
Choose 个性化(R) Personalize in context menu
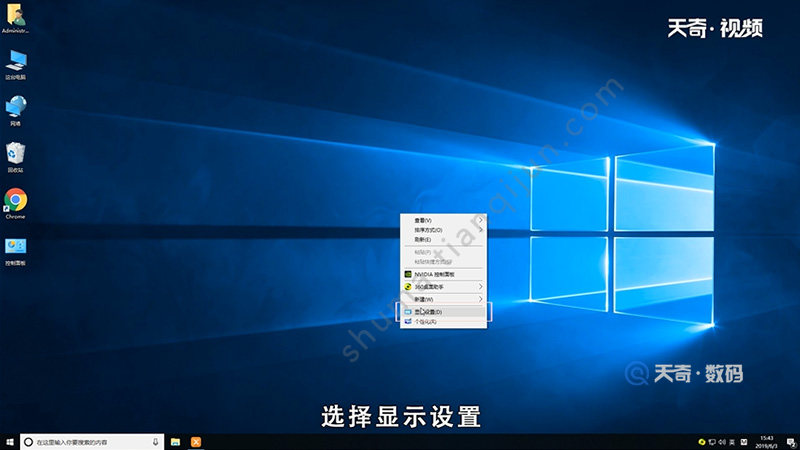[443, 322]
